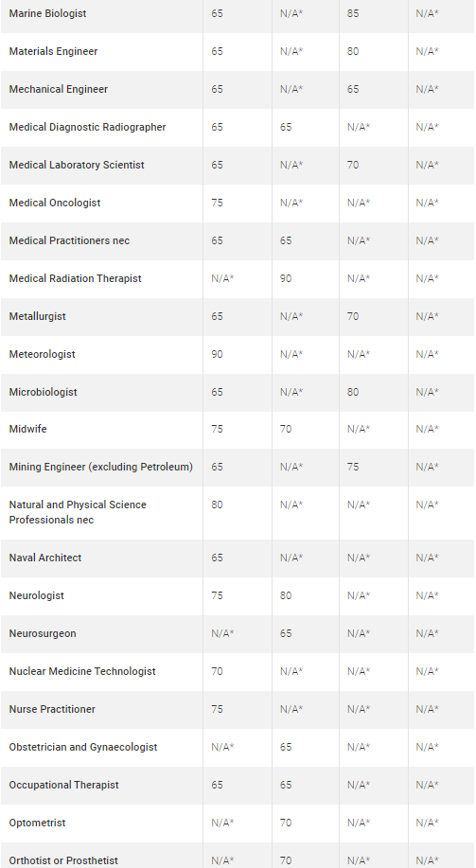Select the Optometrist row label
This screenshot has width=476, height=868.
tap(37, 824)
